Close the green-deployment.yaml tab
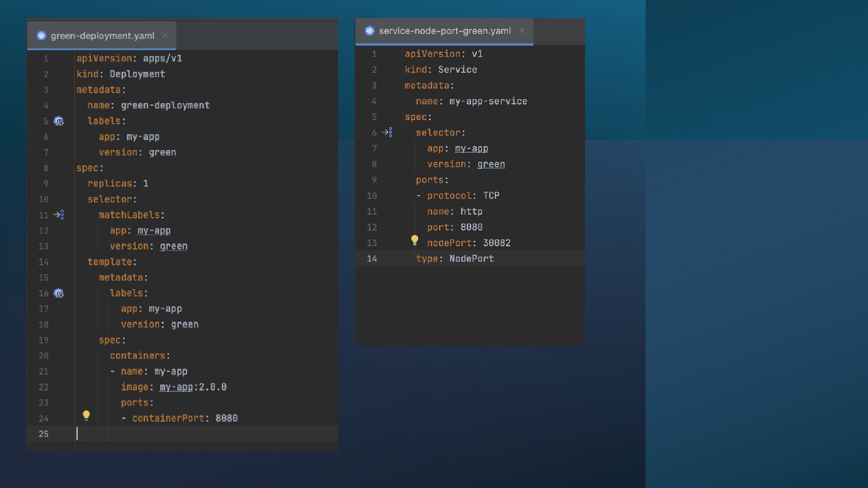Image resolution: width=868 pixels, height=488 pixels. (165, 36)
